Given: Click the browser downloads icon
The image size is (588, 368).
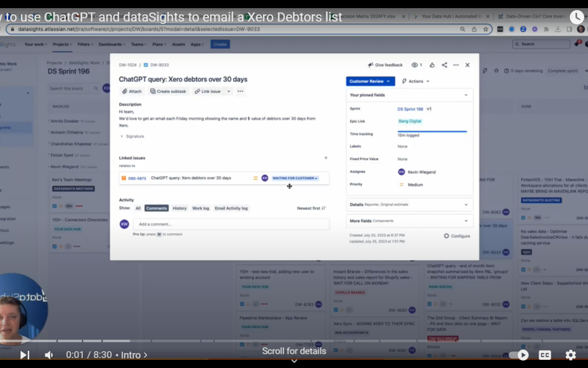Looking at the screenshot, I should [558, 29].
